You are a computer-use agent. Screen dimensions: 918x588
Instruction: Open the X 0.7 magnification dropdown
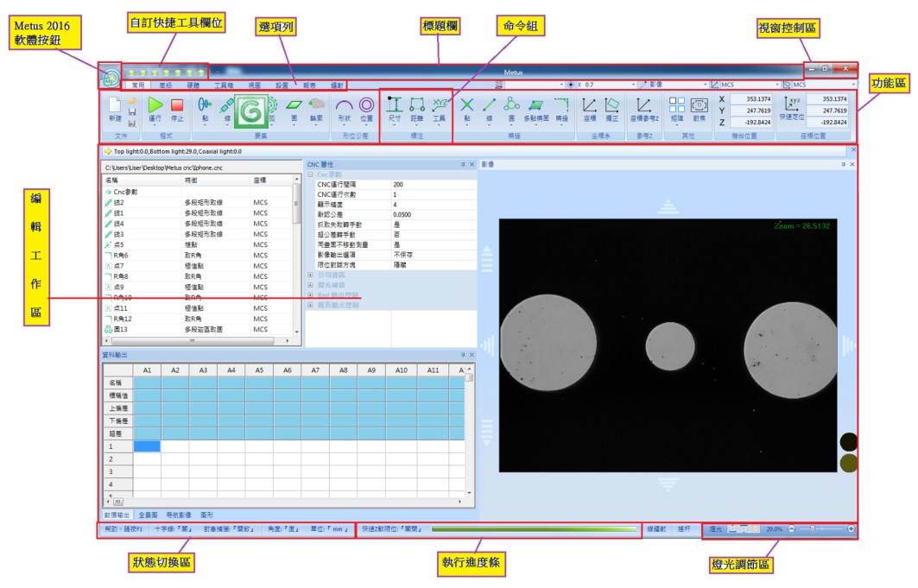pyautogui.click(x=633, y=85)
